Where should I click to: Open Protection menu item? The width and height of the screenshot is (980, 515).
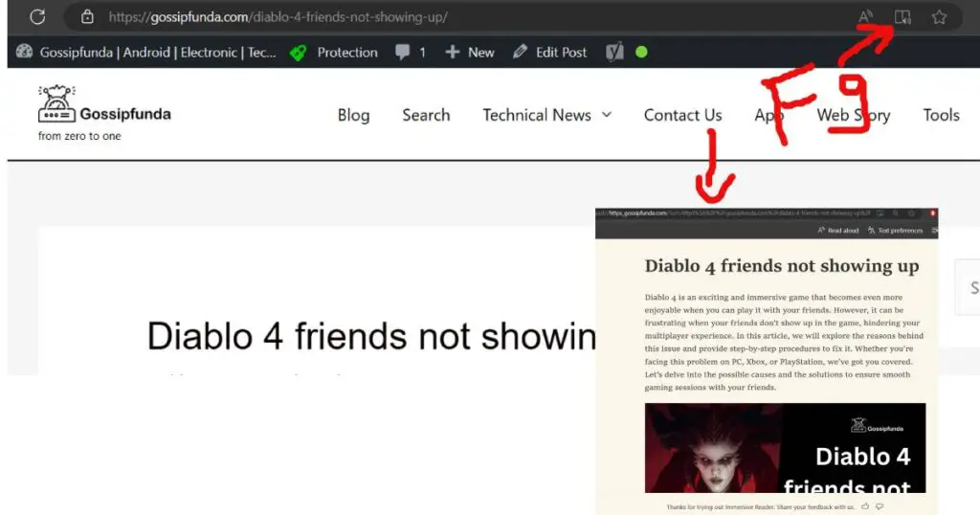click(x=346, y=53)
